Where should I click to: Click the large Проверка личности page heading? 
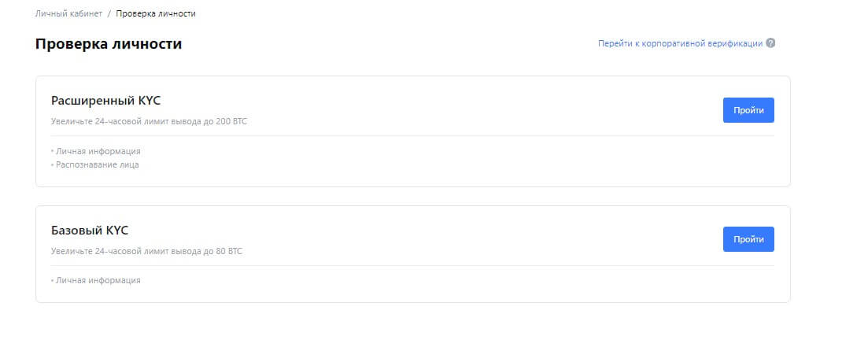click(x=109, y=44)
